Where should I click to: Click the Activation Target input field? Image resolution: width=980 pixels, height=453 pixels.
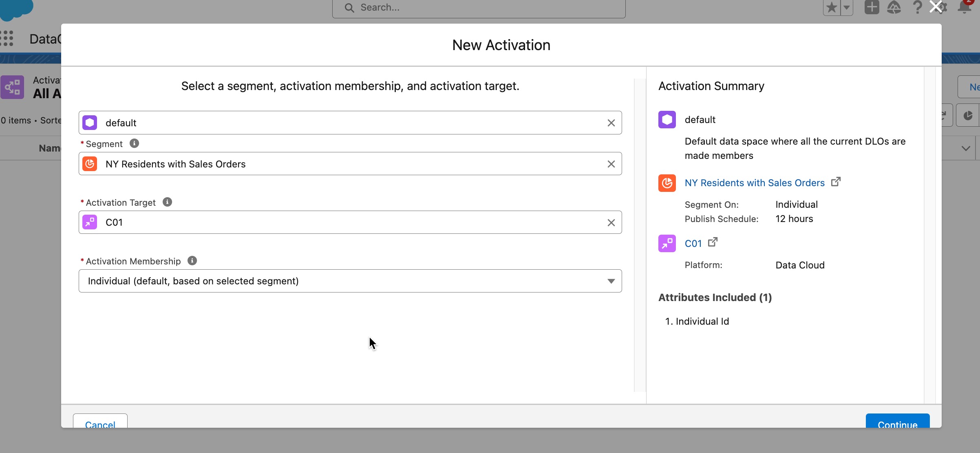coord(350,222)
